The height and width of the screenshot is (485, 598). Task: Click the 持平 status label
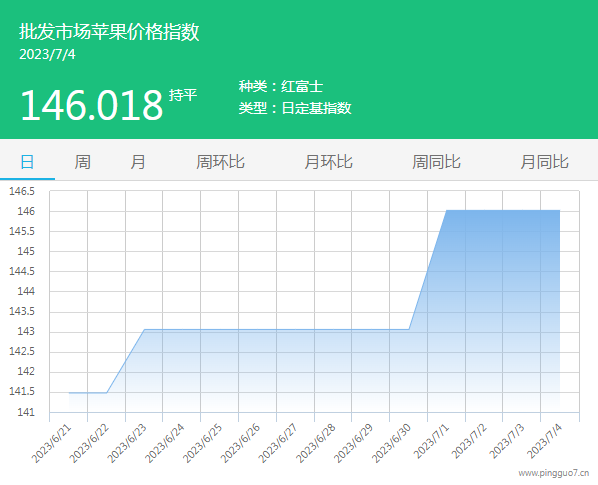click(x=183, y=95)
